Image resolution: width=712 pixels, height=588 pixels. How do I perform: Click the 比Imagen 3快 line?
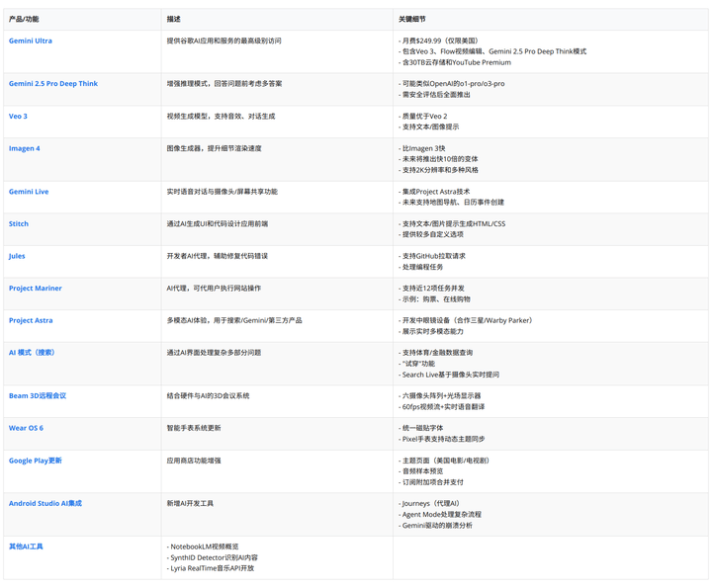[x=422, y=148]
